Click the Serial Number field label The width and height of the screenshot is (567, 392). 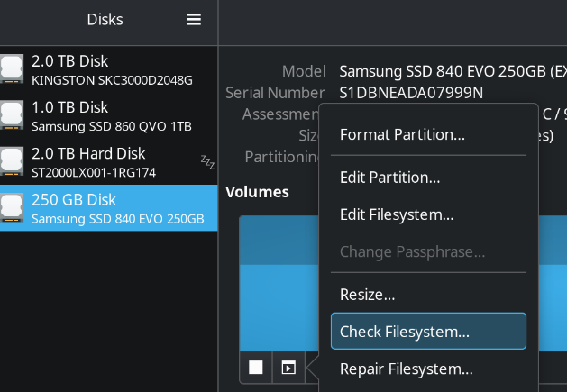(275, 93)
